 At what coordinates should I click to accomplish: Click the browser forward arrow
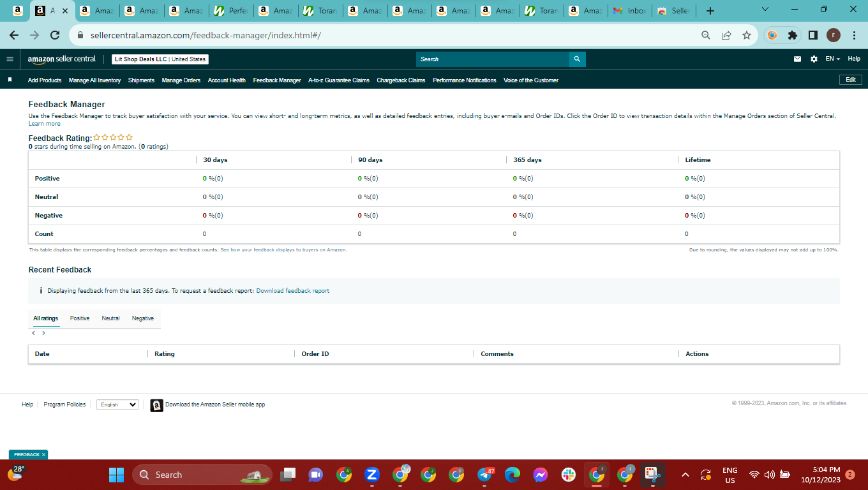pos(34,35)
